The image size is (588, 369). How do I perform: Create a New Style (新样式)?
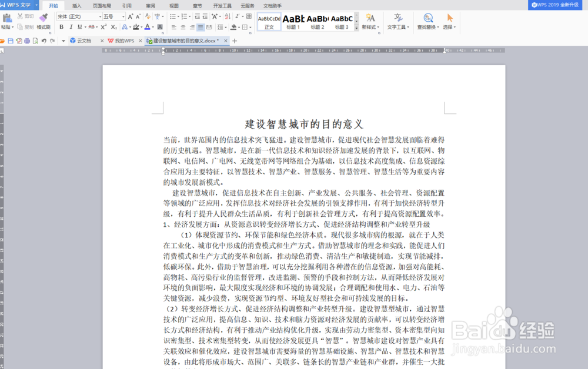[371, 19]
